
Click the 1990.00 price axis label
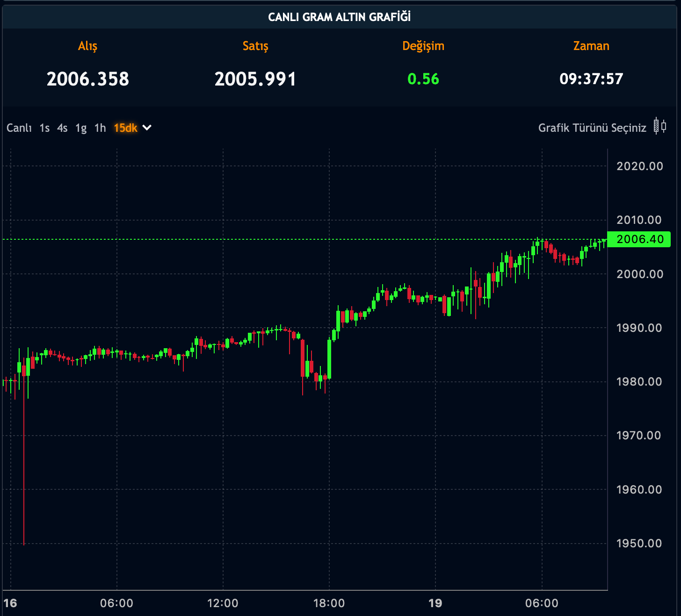tap(639, 328)
